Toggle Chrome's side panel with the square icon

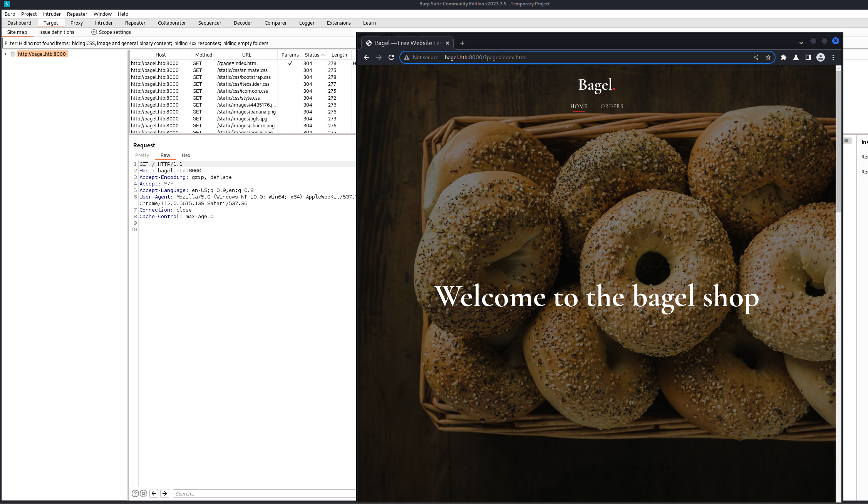click(x=808, y=57)
